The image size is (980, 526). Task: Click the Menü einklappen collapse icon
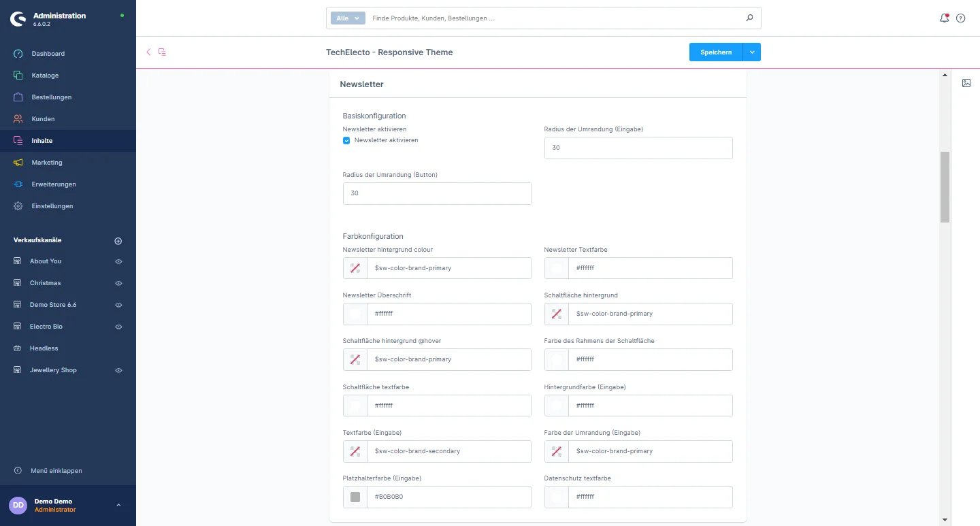tap(18, 471)
